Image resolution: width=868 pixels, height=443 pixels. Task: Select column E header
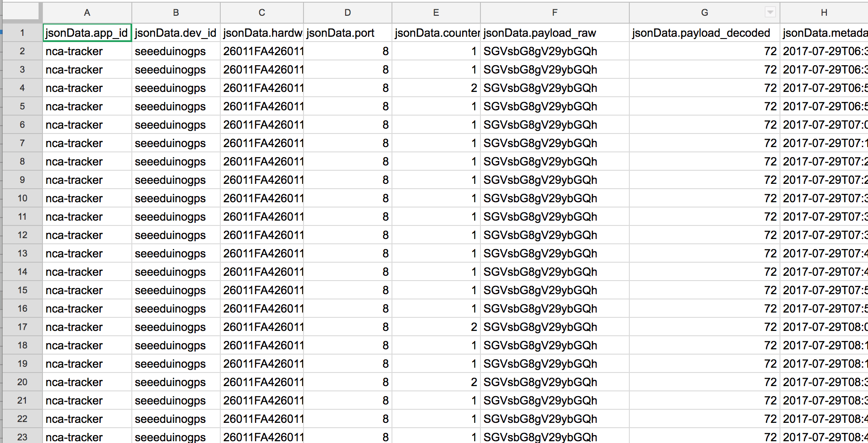(x=436, y=12)
